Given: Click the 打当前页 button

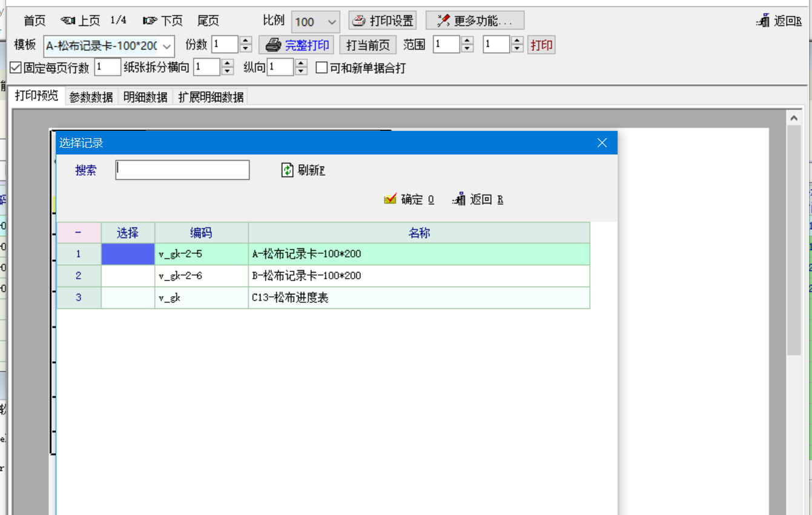Looking at the screenshot, I should (368, 45).
